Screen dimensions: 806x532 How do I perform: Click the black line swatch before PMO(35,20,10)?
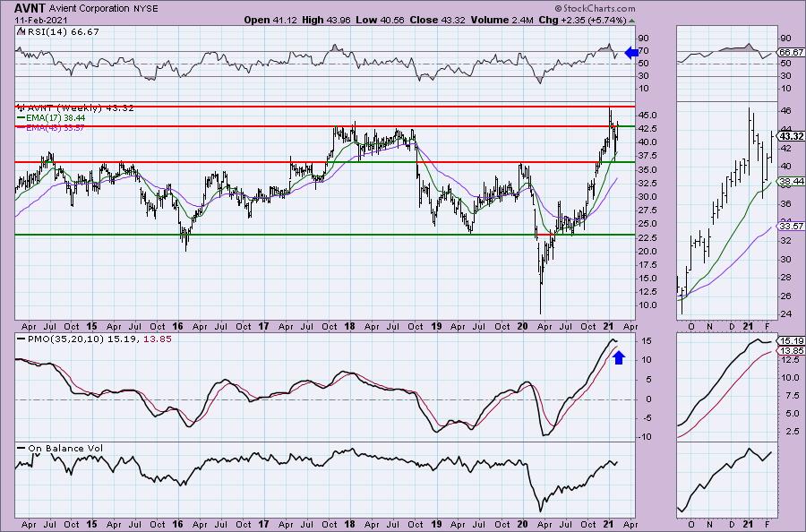tap(21, 339)
